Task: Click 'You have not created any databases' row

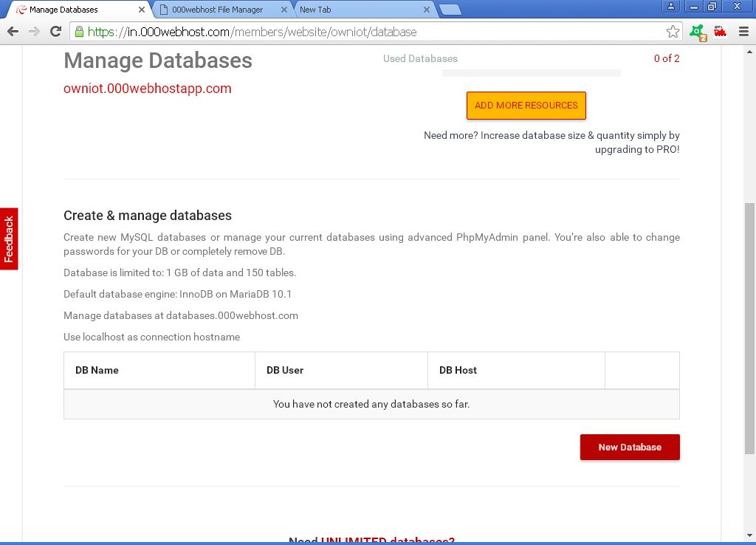Action: [x=371, y=404]
